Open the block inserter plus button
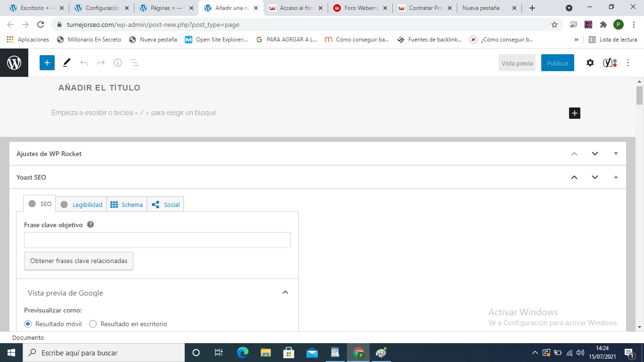Screen dimensions: 644x362 click(47, 63)
